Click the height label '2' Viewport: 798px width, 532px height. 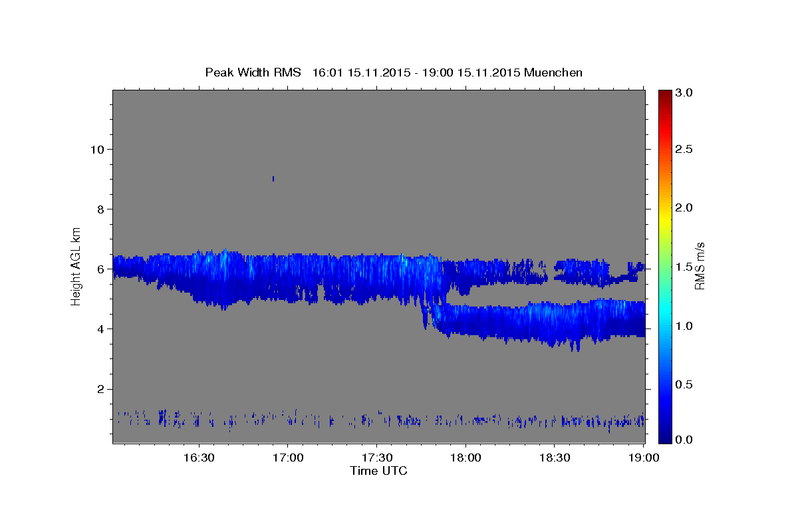[100, 389]
